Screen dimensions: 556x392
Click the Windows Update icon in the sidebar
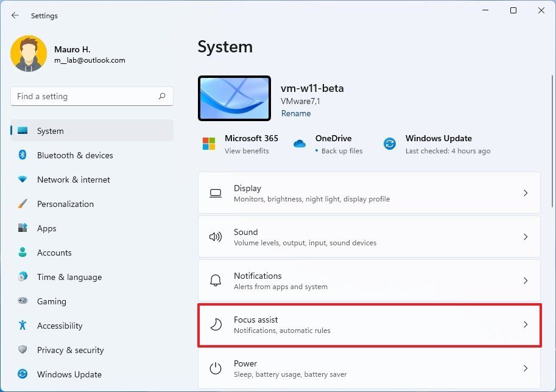coord(22,374)
